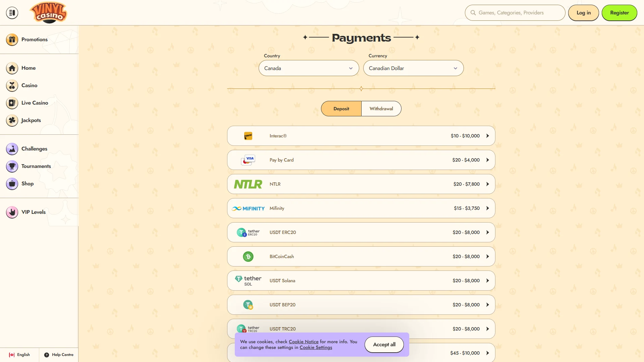This screenshot has height=362, width=644.
Task: Click the Log in button
Action: click(x=584, y=13)
